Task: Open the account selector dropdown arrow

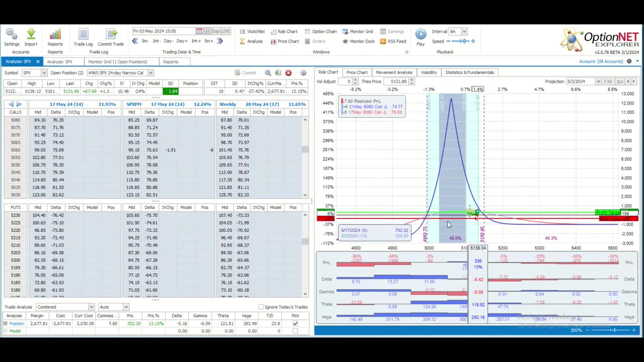Action: [x=637, y=61]
